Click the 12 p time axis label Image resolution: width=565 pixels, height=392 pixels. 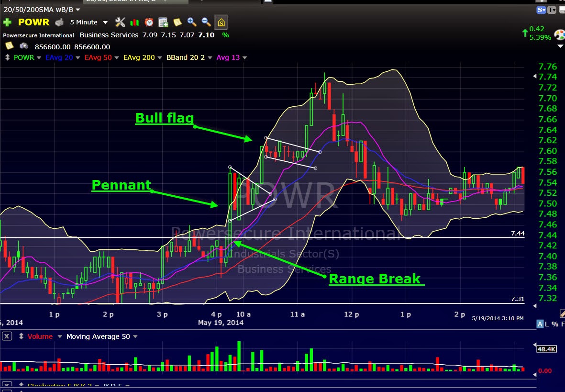point(351,314)
